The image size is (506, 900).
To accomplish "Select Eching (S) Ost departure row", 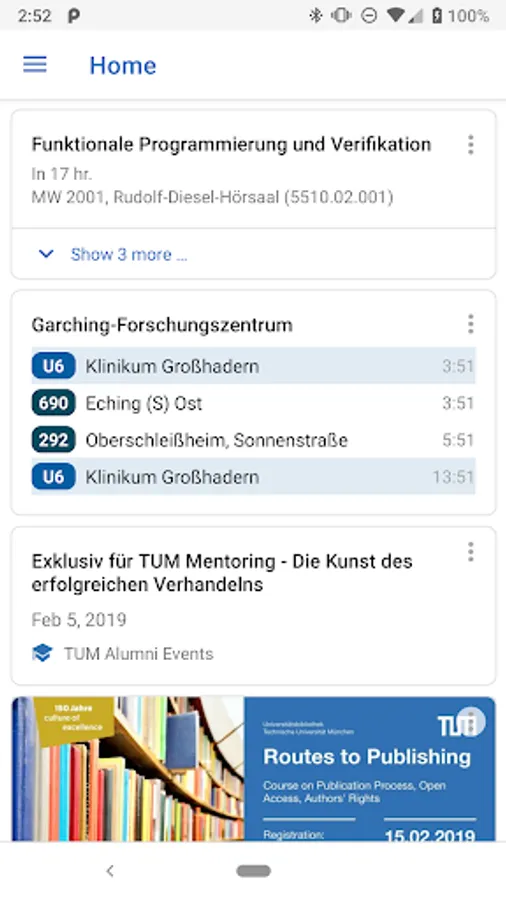I will [x=253, y=403].
